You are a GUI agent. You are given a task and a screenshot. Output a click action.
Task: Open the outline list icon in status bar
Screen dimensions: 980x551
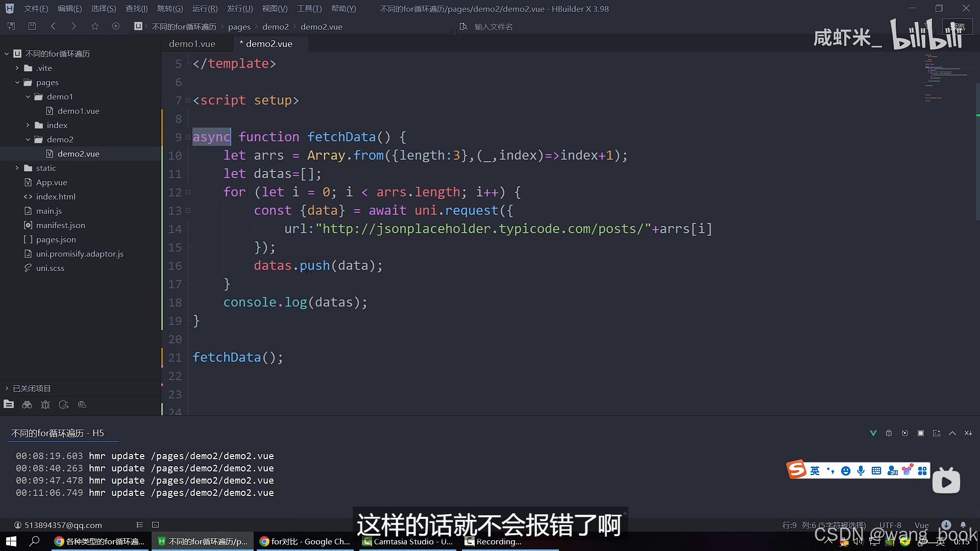(x=140, y=524)
